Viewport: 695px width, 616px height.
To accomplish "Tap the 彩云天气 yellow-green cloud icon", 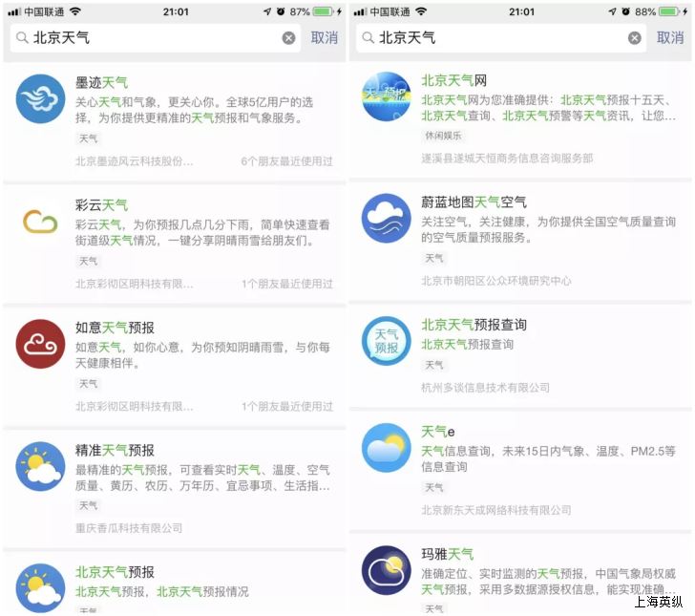I will [x=40, y=222].
